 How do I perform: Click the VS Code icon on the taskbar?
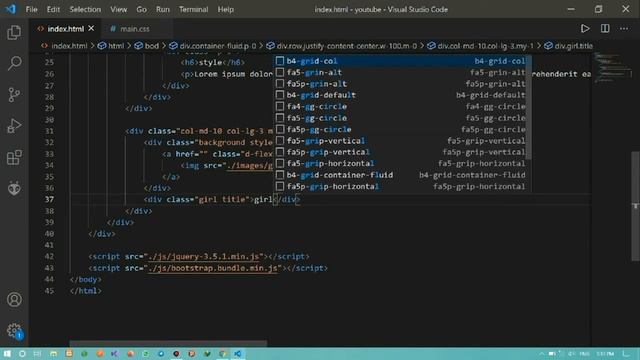pos(238,354)
